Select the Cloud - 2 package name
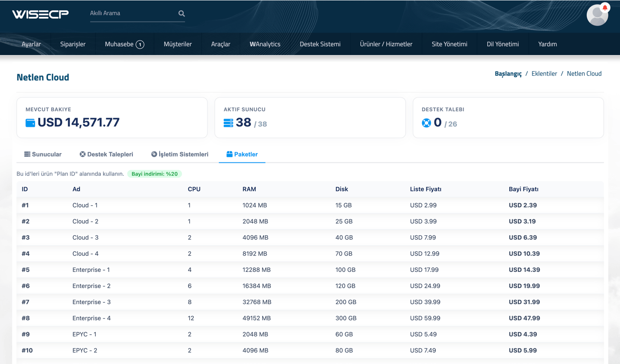The width and height of the screenshot is (620, 364). pos(85,221)
